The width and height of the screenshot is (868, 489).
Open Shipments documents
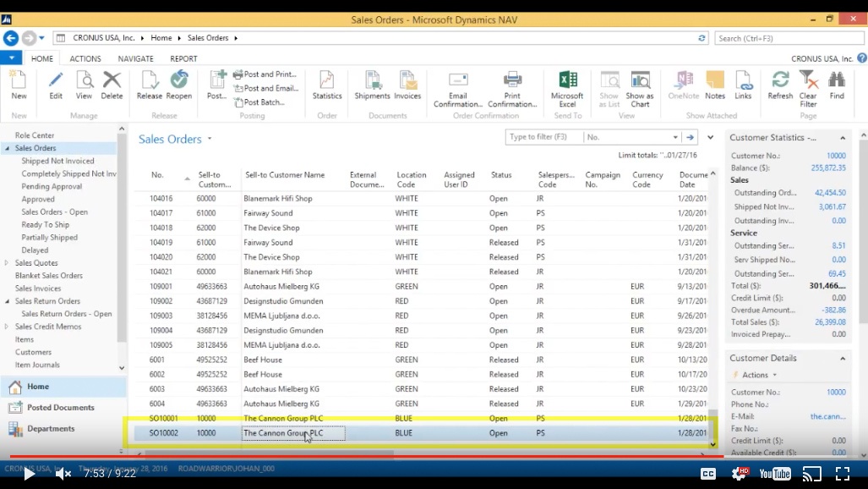(372, 85)
